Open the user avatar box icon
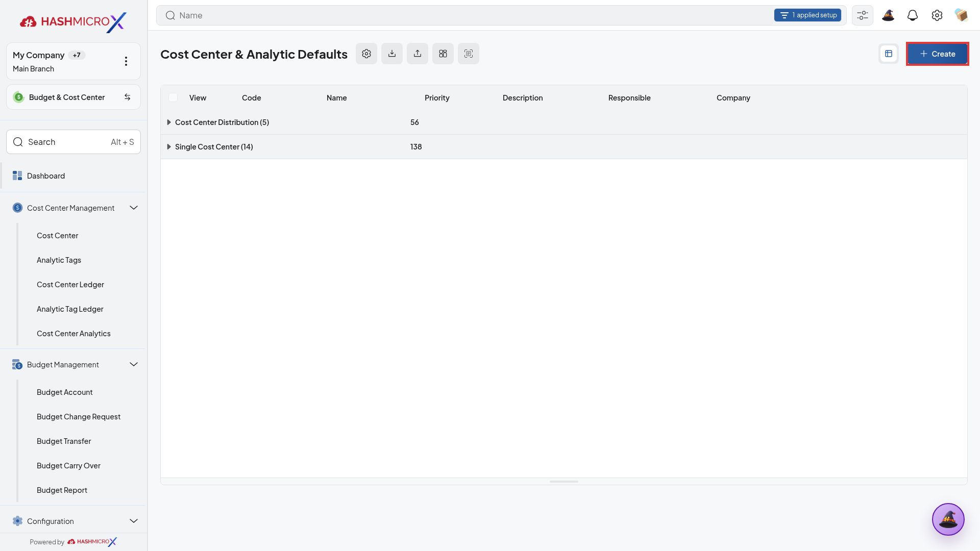The image size is (980, 551). 961,15
